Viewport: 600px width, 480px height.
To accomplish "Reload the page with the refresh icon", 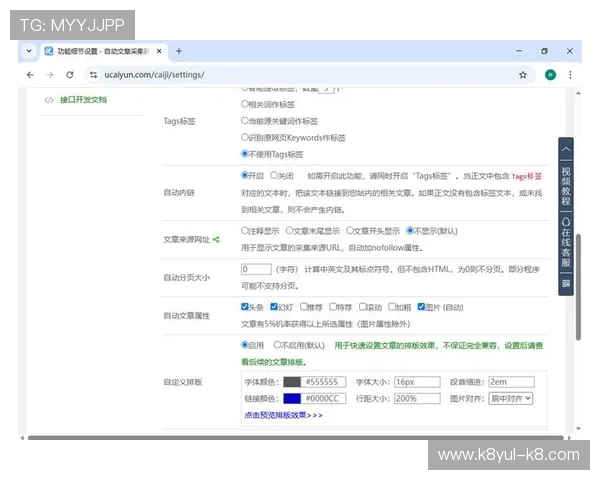I will 70,75.
